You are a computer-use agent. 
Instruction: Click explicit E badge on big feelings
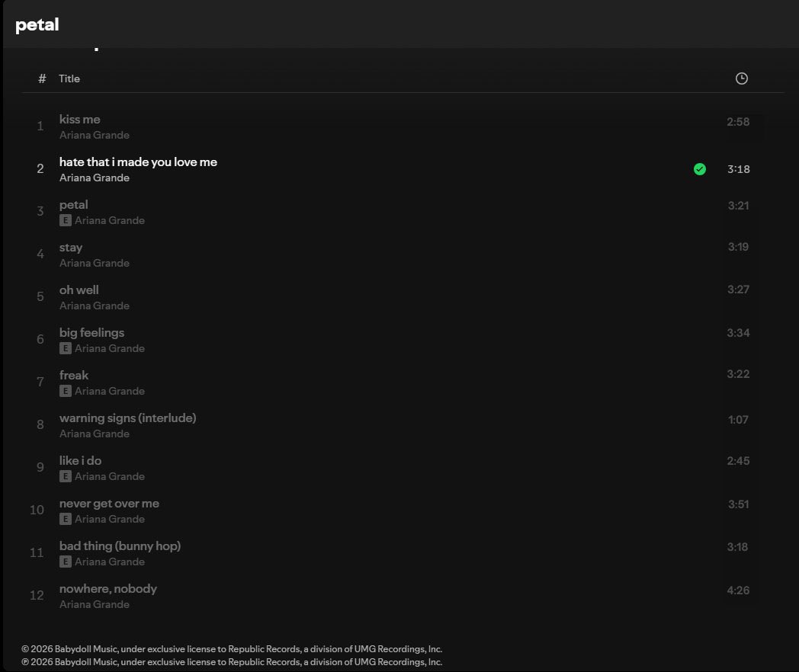click(66, 348)
